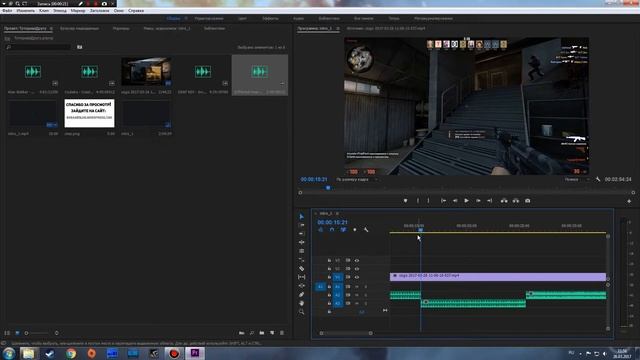Select the Track Select Forward tool

[301, 225]
